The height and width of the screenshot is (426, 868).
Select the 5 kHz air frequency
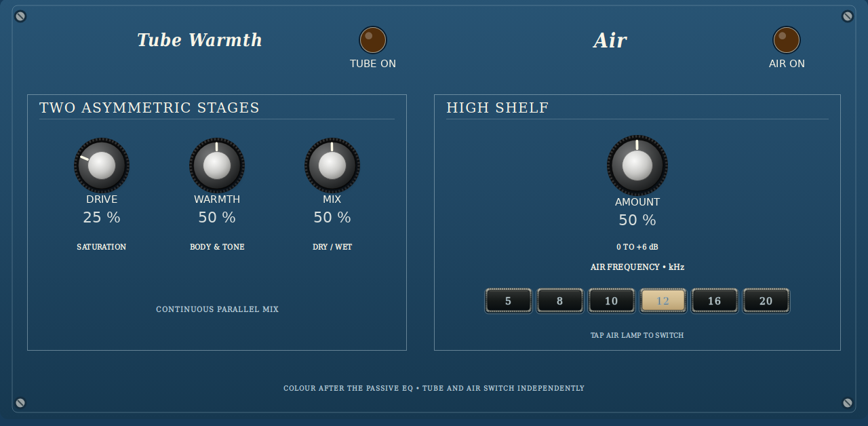coord(509,301)
